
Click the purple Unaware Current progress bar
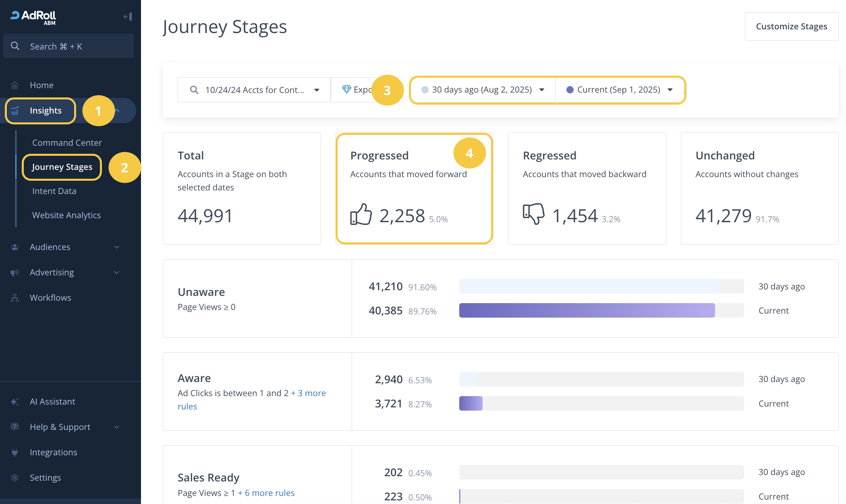pyautogui.click(x=587, y=311)
